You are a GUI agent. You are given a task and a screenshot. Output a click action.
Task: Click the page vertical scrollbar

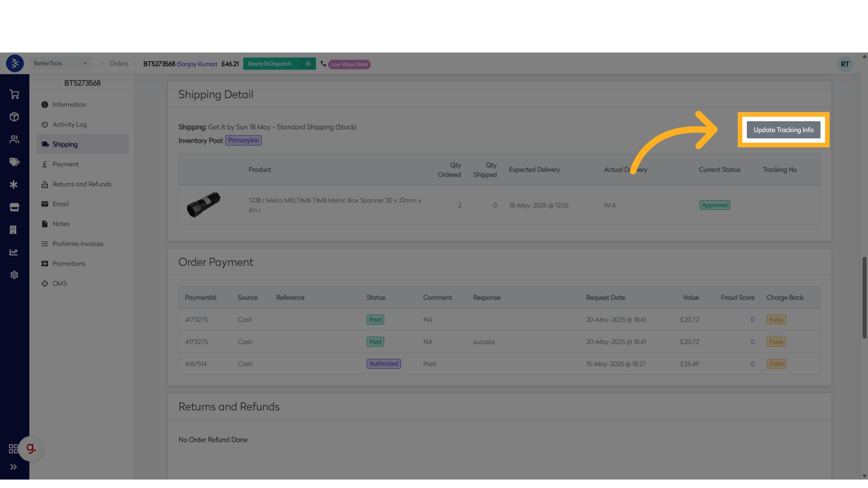(864, 297)
